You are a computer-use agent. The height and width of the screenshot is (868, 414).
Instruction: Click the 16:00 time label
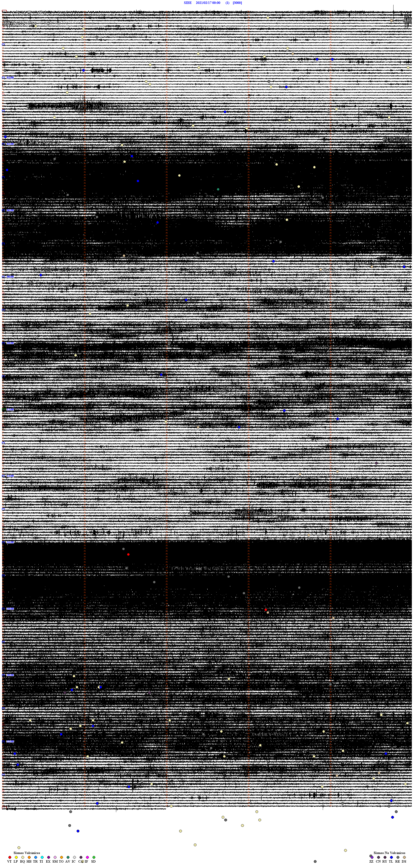(x=10, y=543)
